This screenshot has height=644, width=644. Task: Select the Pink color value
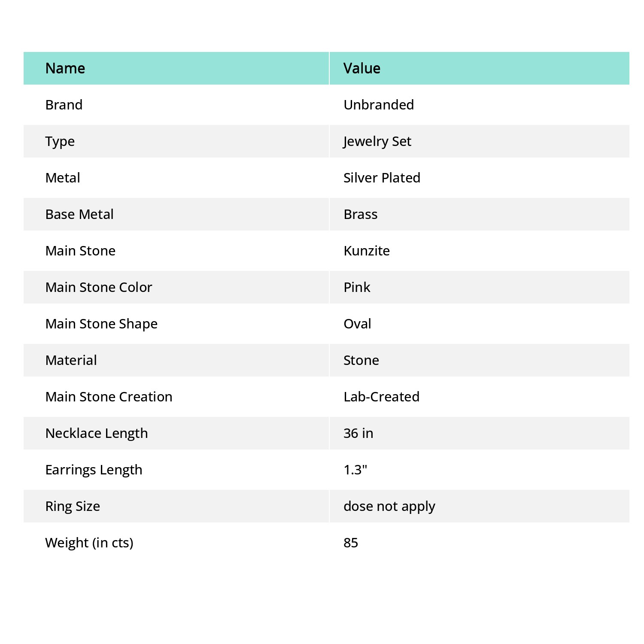tap(357, 287)
